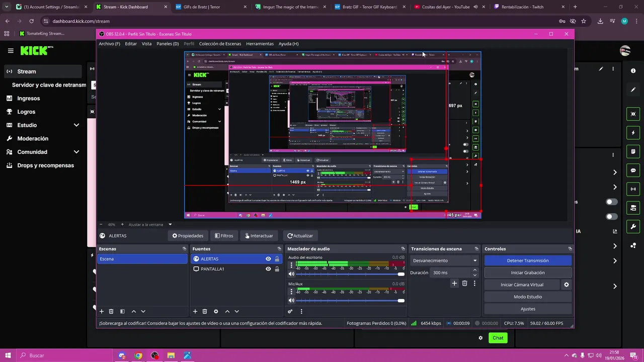
Task: Open the Vista menu in OBS
Action: tap(146, 44)
